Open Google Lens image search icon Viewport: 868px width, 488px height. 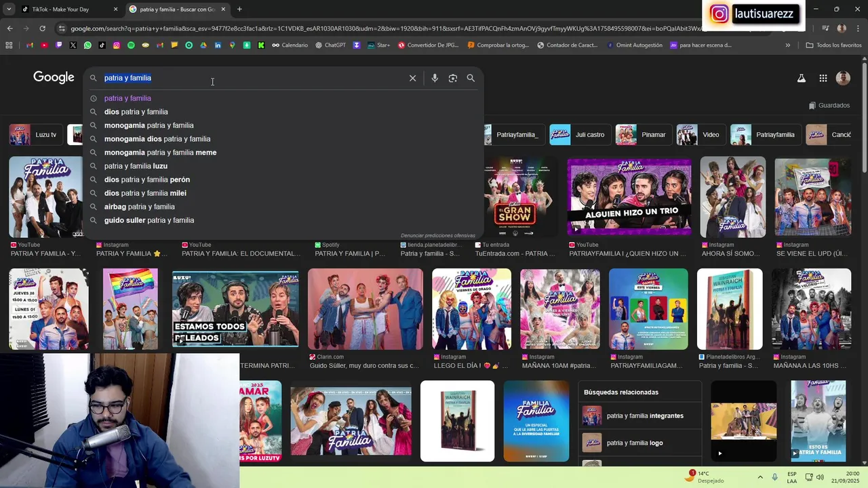coord(453,78)
